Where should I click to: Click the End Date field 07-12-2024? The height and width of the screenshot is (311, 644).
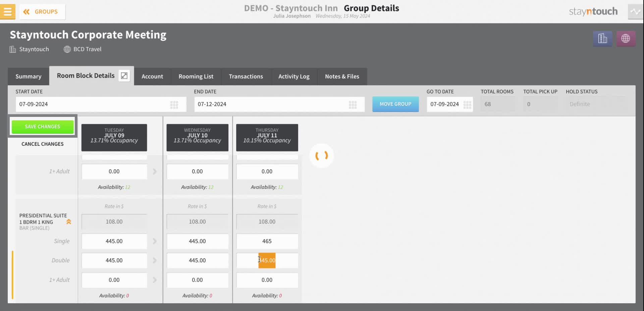click(x=279, y=104)
